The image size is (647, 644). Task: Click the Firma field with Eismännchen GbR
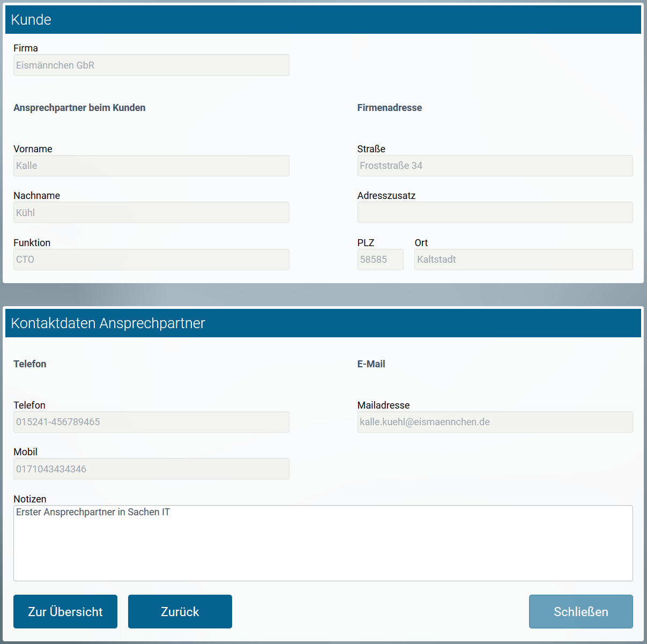pyautogui.click(x=151, y=65)
